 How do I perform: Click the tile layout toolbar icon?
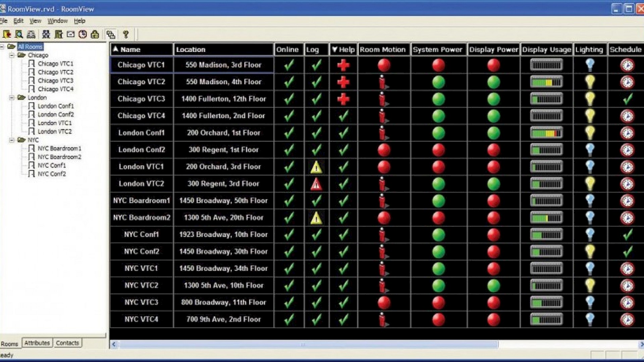point(46,34)
